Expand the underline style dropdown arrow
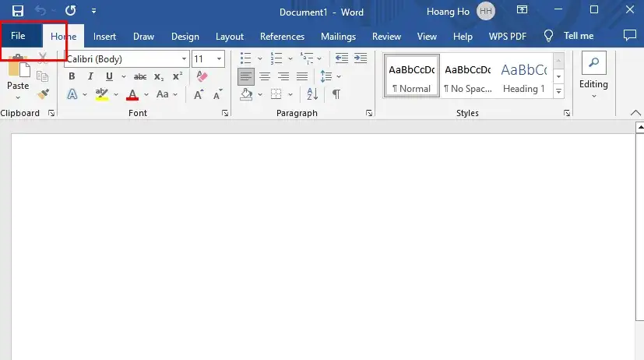This screenshot has height=360, width=644. pos(123,76)
